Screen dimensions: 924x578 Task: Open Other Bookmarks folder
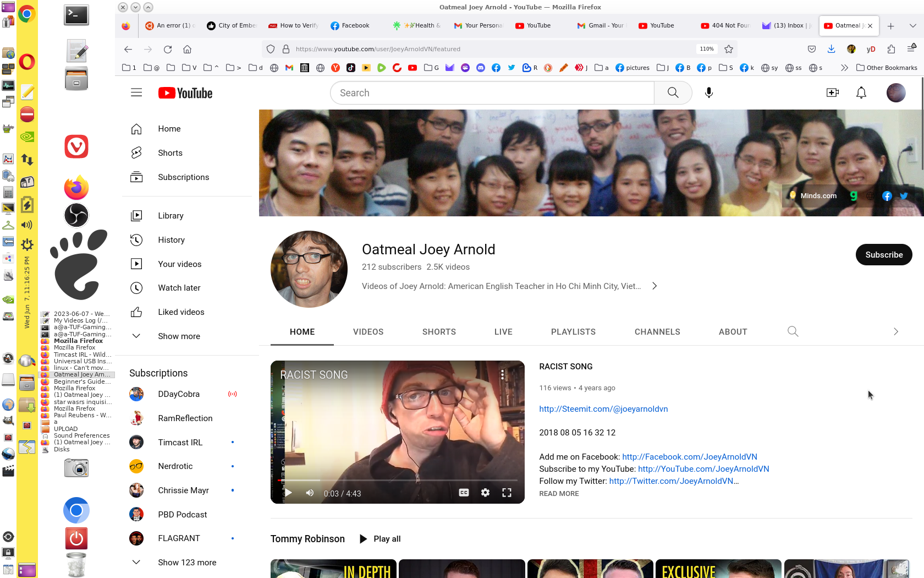coord(887,68)
